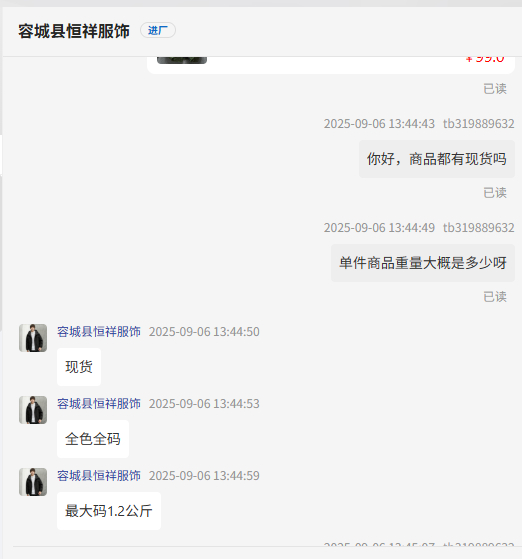Click the 进厂 tag beside the shop name
The width and height of the screenshot is (522, 559).
tap(158, 30)
